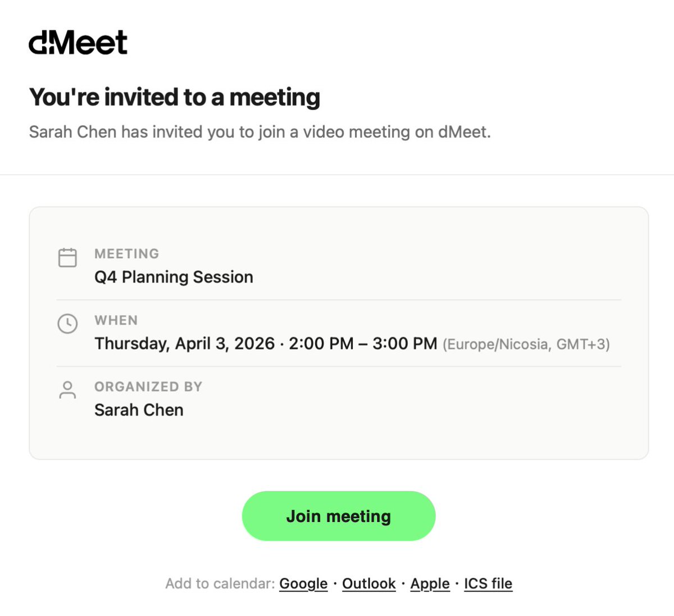Click the 2:00 PM – 3:00 PM time range
This screenshot has height=616, width=674.
363,343
